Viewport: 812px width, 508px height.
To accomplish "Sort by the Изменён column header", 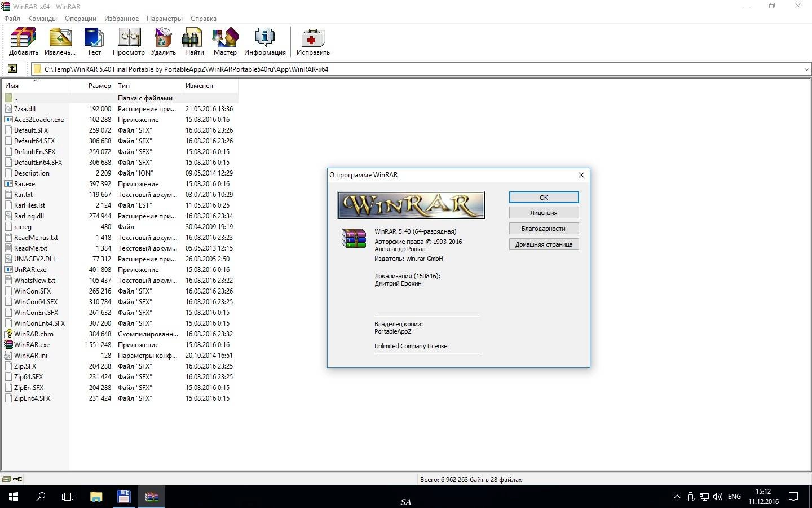I will 210,86.
